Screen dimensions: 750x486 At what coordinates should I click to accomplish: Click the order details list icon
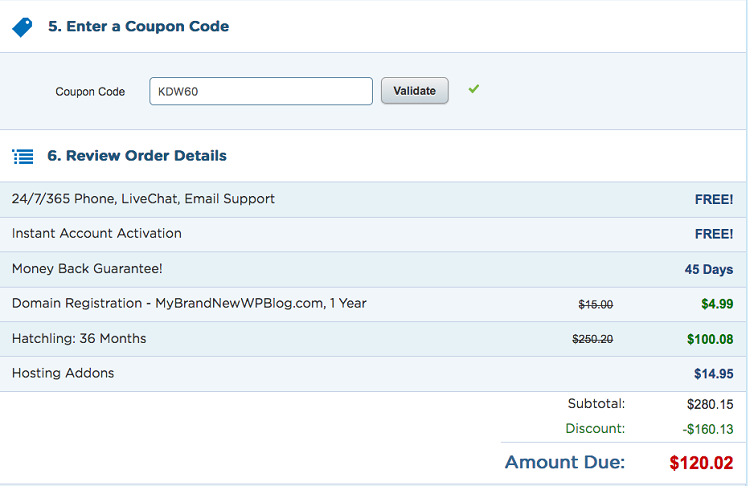pyautogui.click(x=22, y=156)
